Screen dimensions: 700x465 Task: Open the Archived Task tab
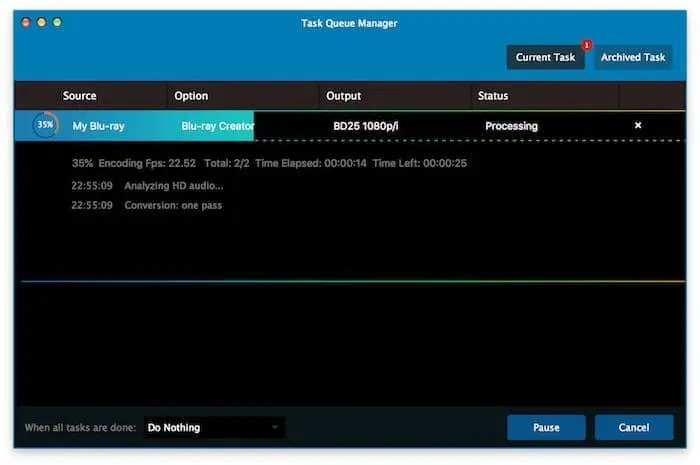coord(633,57)
